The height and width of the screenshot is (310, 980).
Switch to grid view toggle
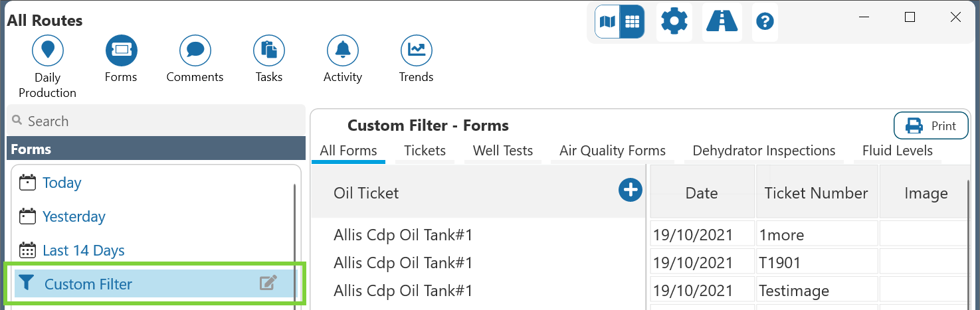632,22
